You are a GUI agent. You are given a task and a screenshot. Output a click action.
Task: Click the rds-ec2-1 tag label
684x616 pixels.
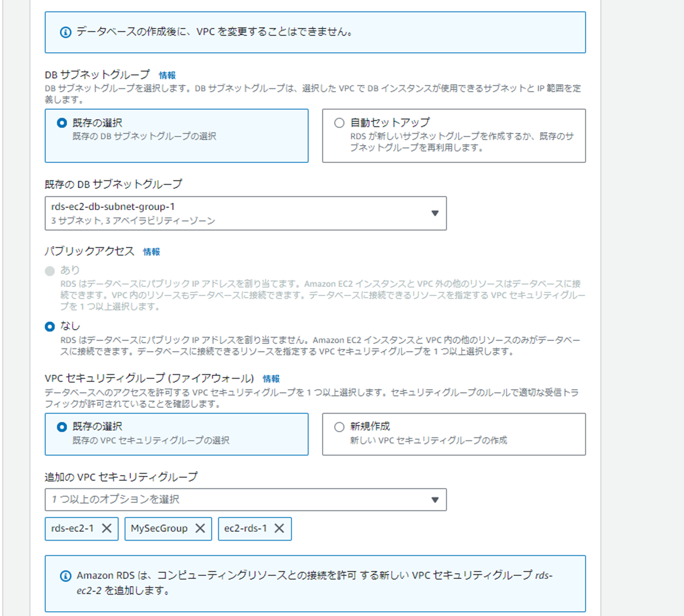point(72,528)
